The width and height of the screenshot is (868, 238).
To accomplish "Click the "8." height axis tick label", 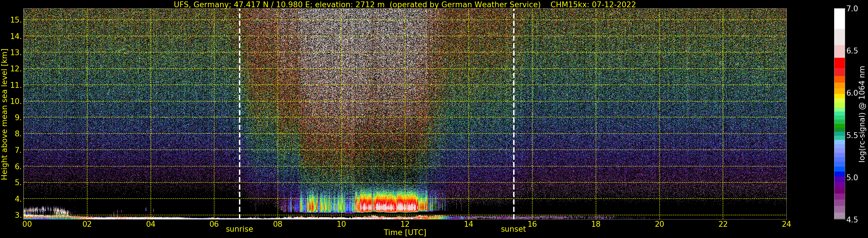I will 18,134.
